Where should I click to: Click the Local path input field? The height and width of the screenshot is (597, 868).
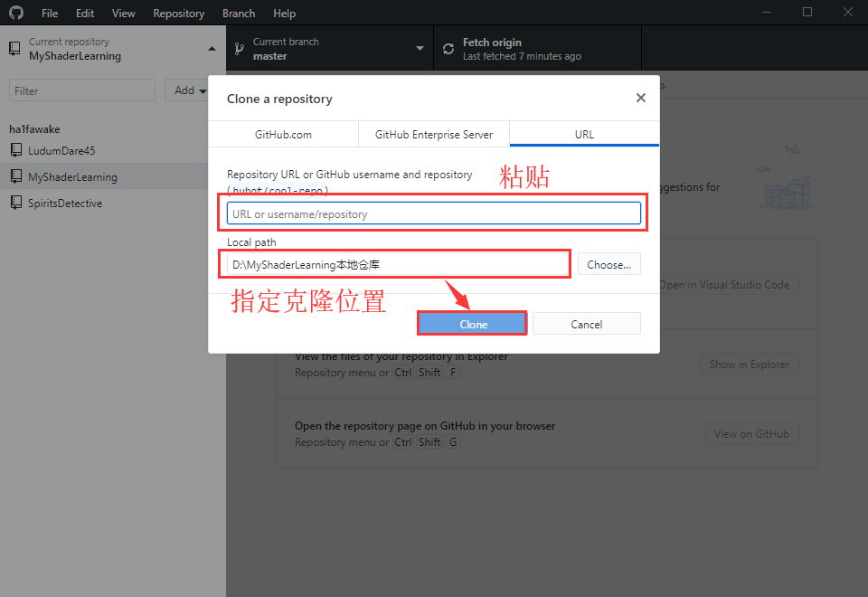coord(398,264)
